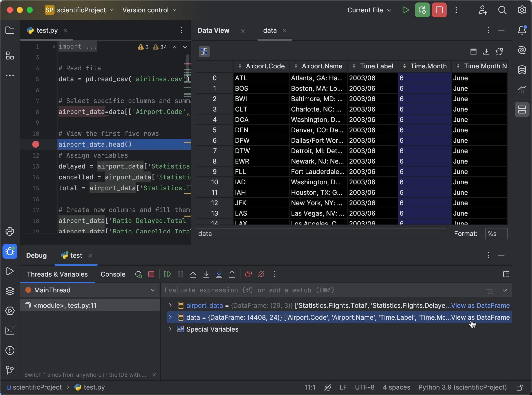The image size is (532, 395).
Task: Expand the data variable row
Action: tap(170, 317)
